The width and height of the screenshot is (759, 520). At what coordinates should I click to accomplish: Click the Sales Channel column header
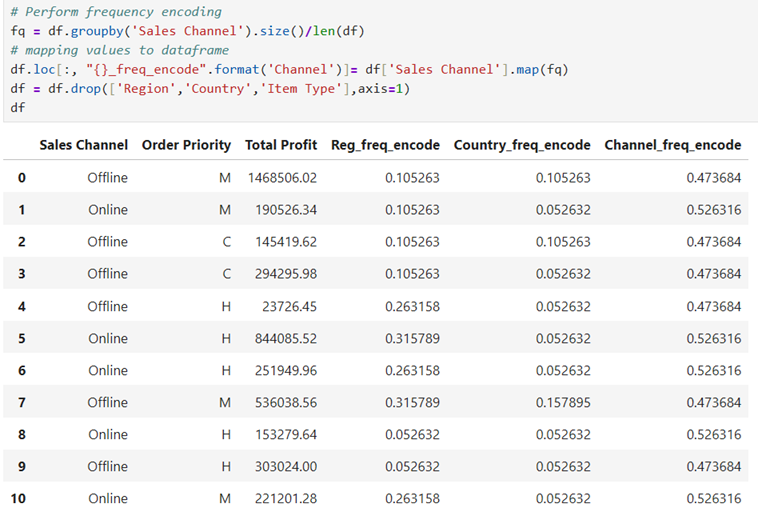[x=84, y=145]
